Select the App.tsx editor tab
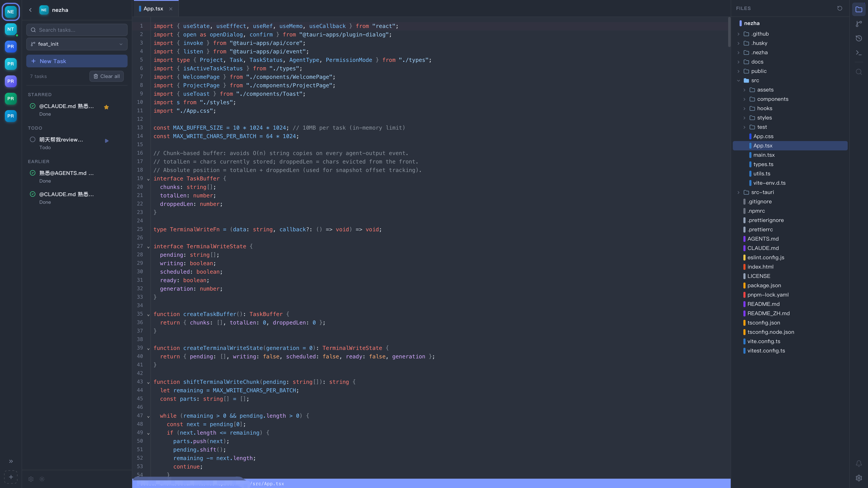This screenshot has height=488, width=868. (153, 8)
